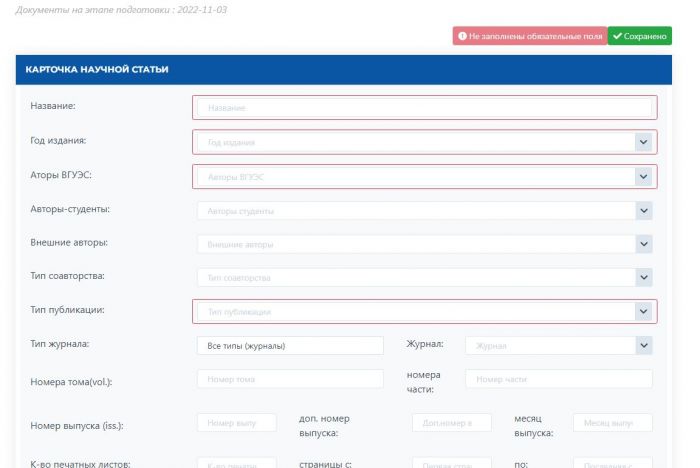
Task: Select the доп. номер выпуска field
Action: pyautogui.click(x=451, y=423)
